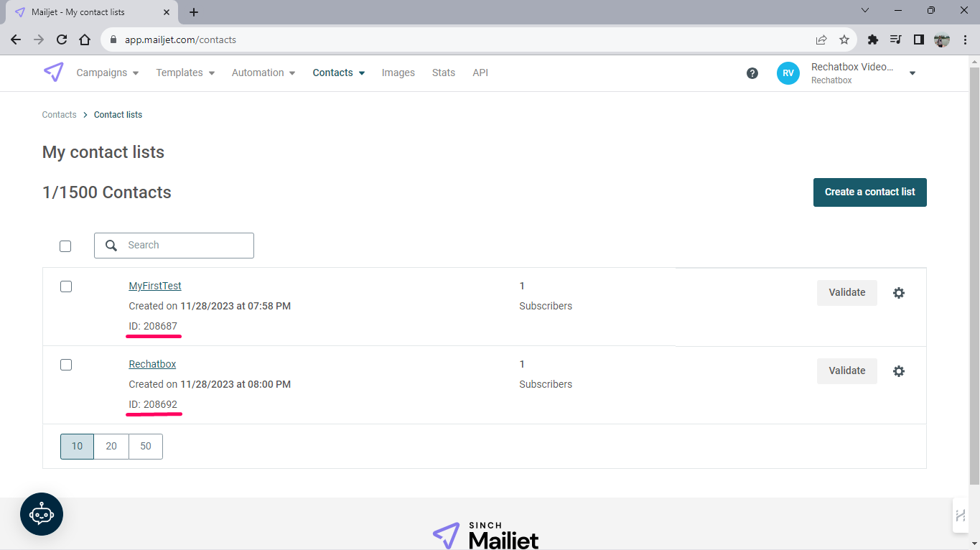Go to Images menu item
This screenshot has width=980, height=550.
click(398, 73)
